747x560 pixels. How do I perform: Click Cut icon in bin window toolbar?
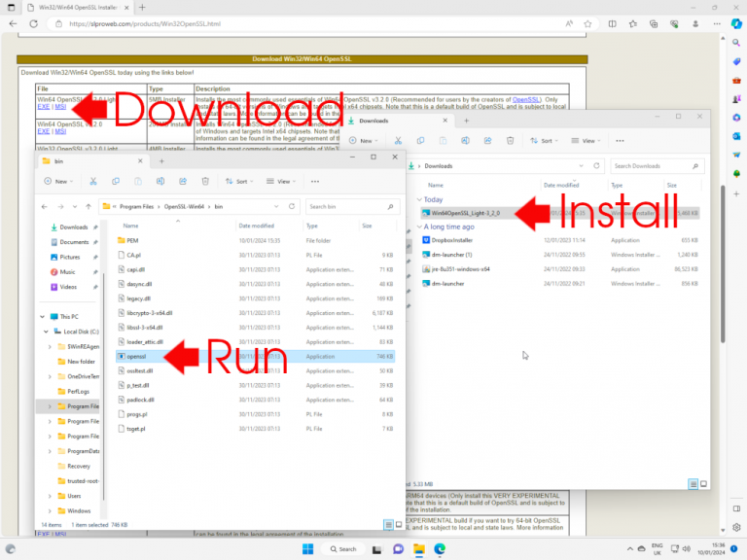pos(93,182)
